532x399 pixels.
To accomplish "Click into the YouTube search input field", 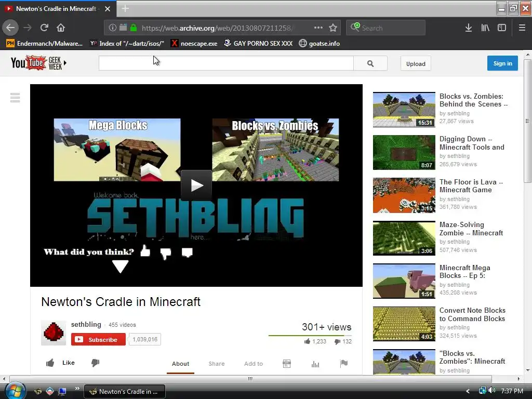I will 226,63.
